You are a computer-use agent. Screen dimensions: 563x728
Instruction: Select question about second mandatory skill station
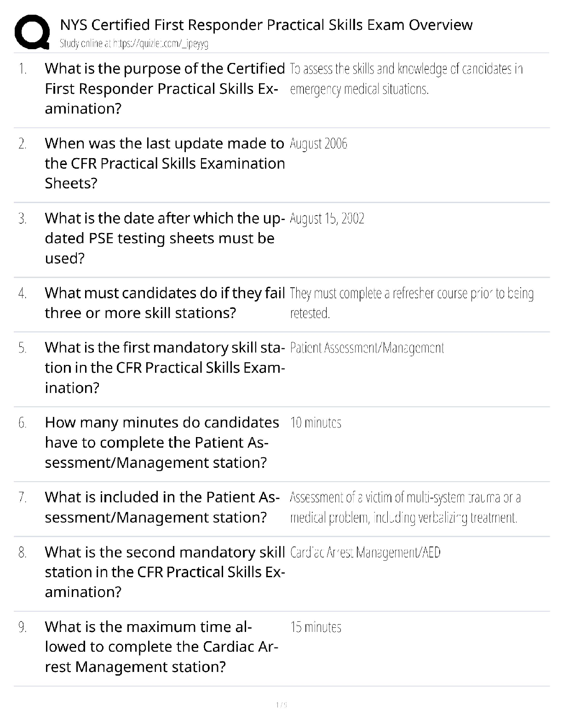coord(165,572)
